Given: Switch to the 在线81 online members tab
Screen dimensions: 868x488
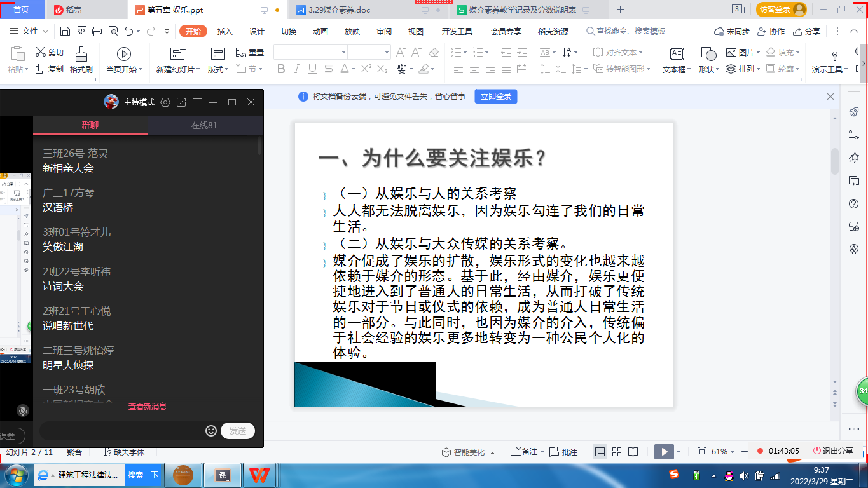Looking at the screenshot, I should (204, 125).
